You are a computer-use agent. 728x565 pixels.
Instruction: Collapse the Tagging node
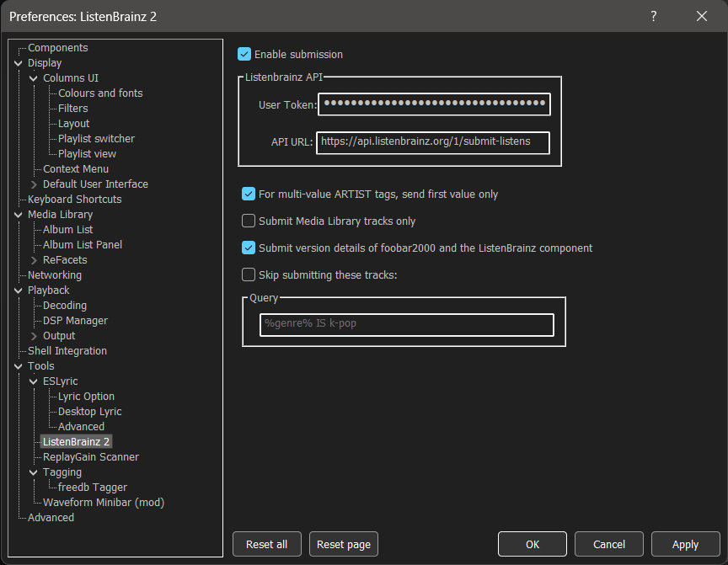pyautogui.click(x=34, y=472)
